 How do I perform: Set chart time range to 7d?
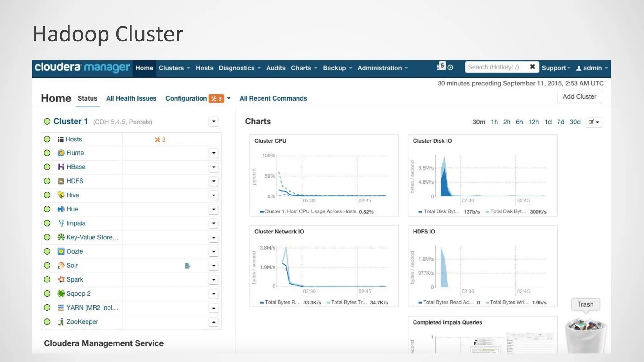click(x=561, y=122)
